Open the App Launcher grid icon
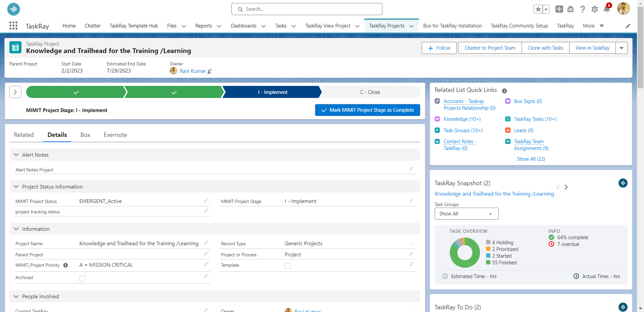The width and height of the screenshot is (644, 312). point(13,25)
